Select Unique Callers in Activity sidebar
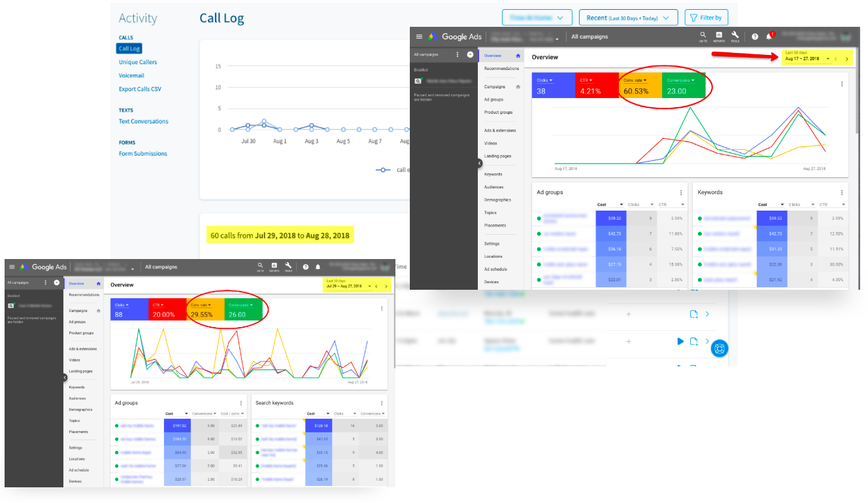868x503 pixels. pos(138,62)
